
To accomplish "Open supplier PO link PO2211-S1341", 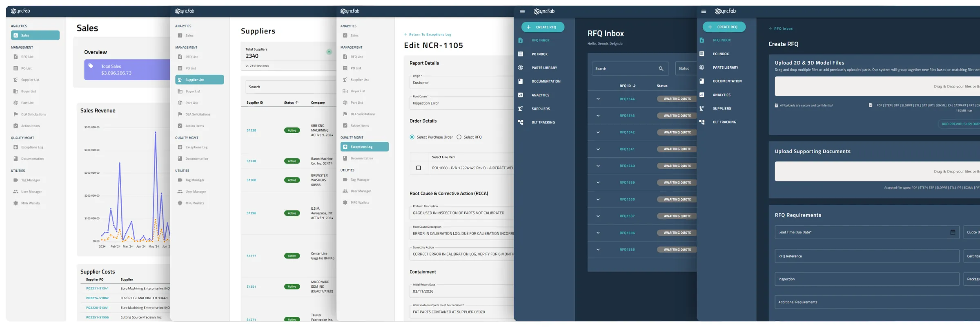I will (97, 289).
